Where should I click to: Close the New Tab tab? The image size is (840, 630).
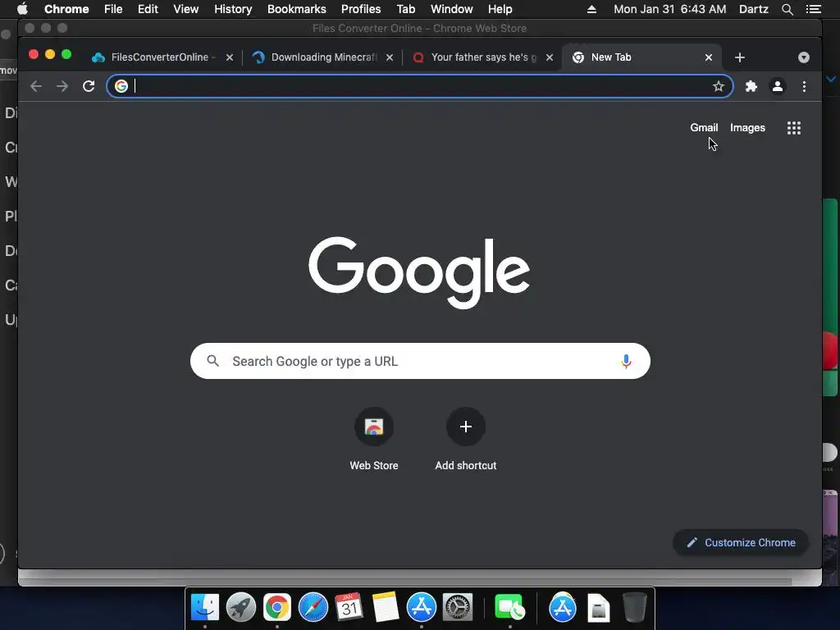coord(709,57)
